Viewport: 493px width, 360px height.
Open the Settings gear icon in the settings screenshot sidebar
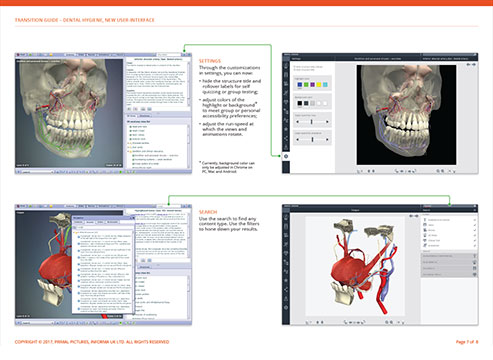pyautogui.click(x=286, y=156)
